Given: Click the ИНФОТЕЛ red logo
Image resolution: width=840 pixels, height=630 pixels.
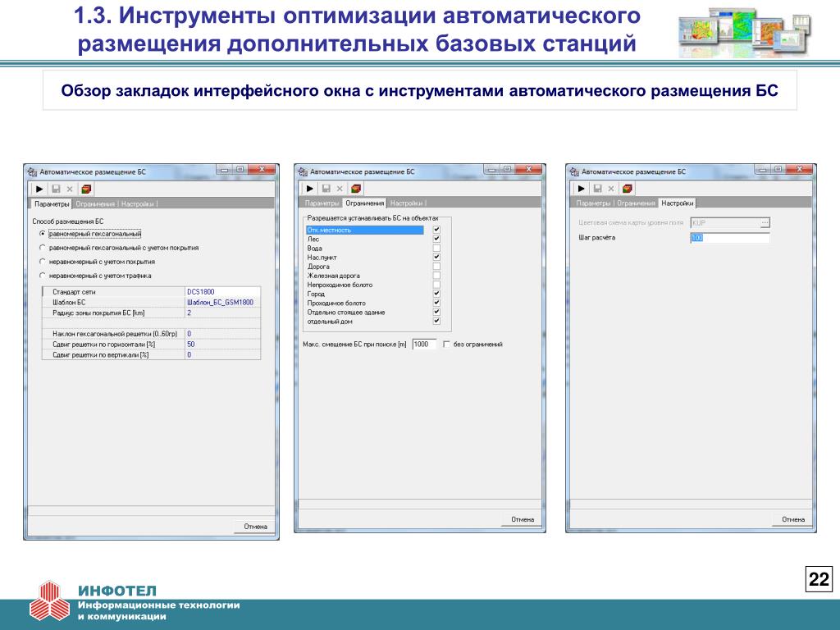Looking at the screenshot, I should [50, 601].
